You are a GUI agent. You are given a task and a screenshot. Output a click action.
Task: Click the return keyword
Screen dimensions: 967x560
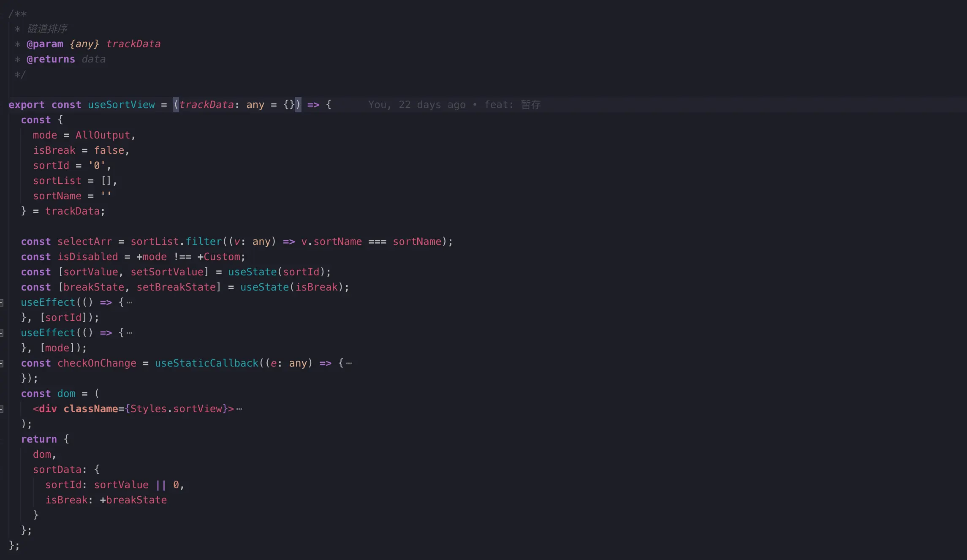click(39, 439)
